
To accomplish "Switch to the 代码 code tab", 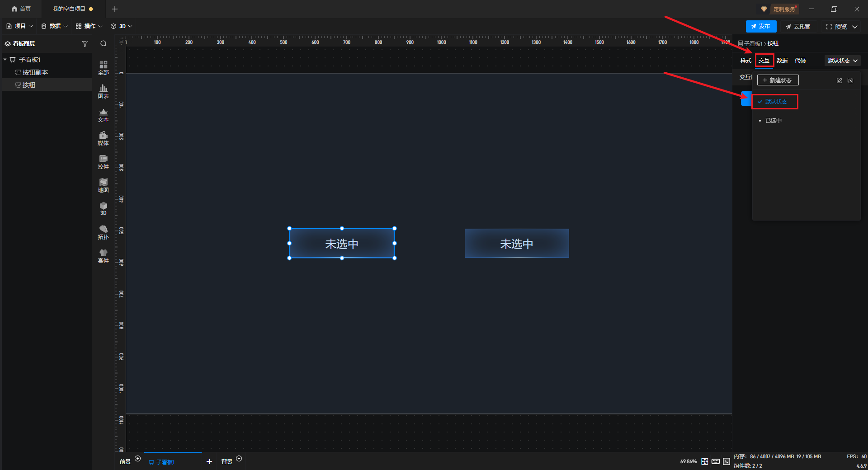I will click(800, 61).
